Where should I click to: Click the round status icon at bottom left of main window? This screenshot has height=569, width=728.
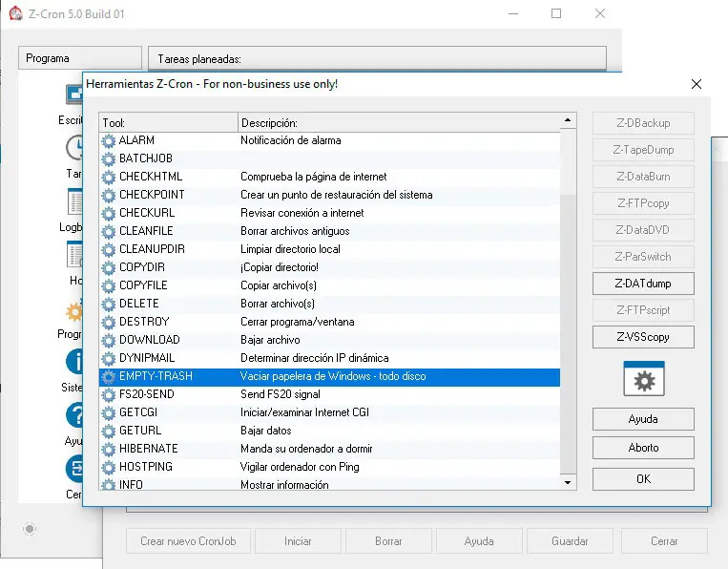coord(30,529)
